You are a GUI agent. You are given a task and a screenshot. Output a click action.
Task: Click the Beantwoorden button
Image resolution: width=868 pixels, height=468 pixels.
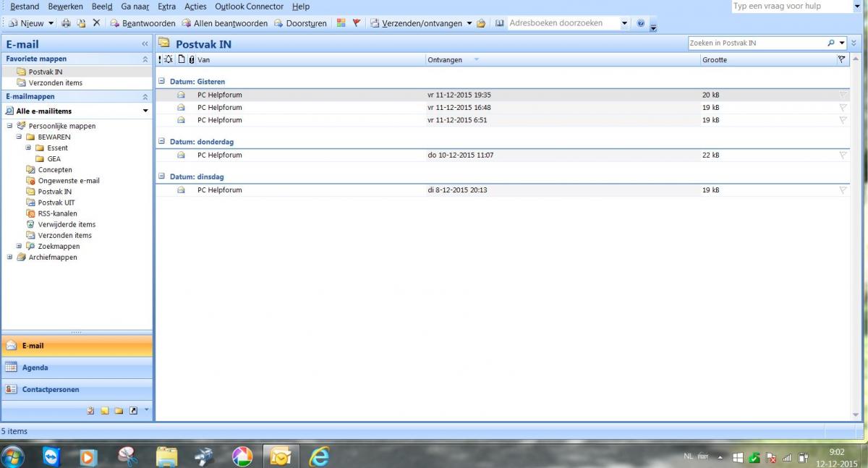(142, 23)
